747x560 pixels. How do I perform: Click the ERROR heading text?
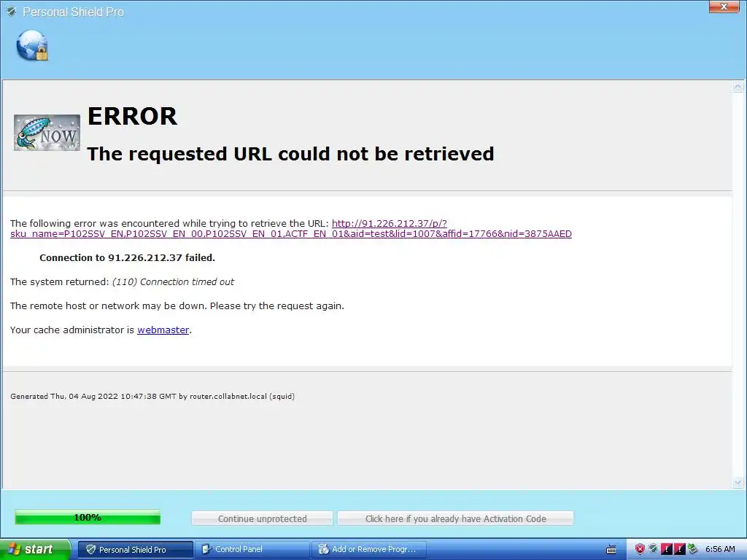pyautogui.click(x=133, y=116)
